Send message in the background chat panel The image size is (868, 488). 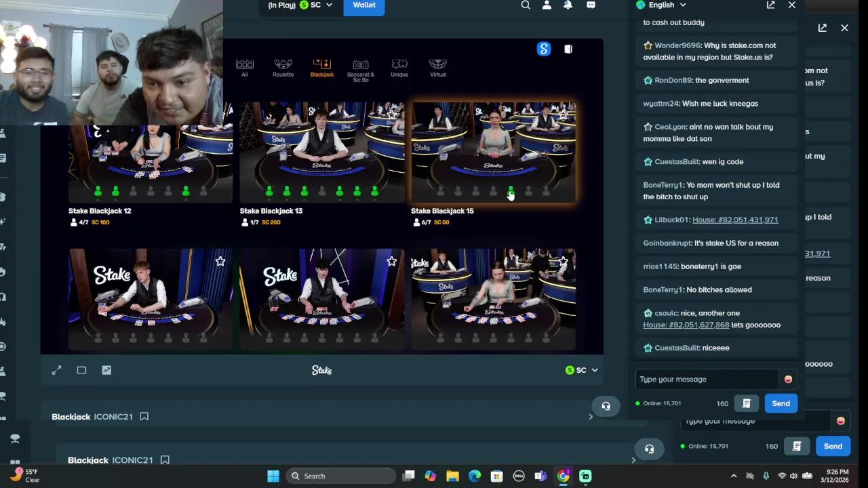[833, 446]
